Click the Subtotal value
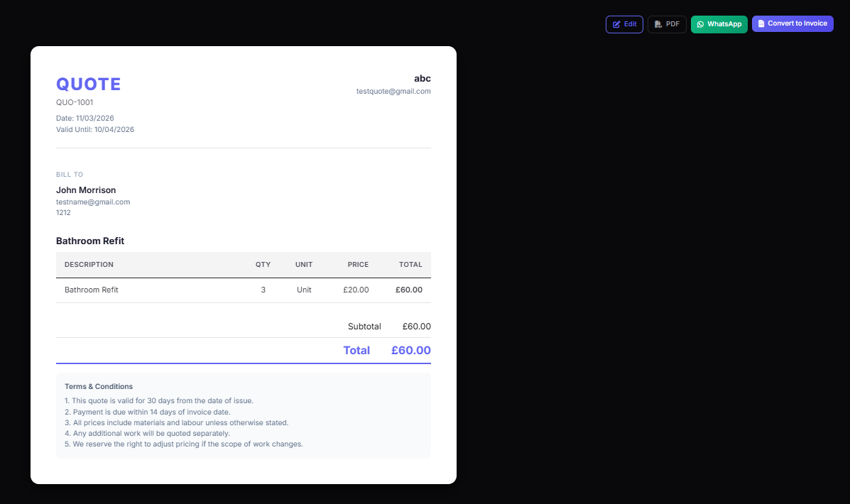The width and height of the screenshot is (850, 504). pyautogui.click(x=416, y=326)
